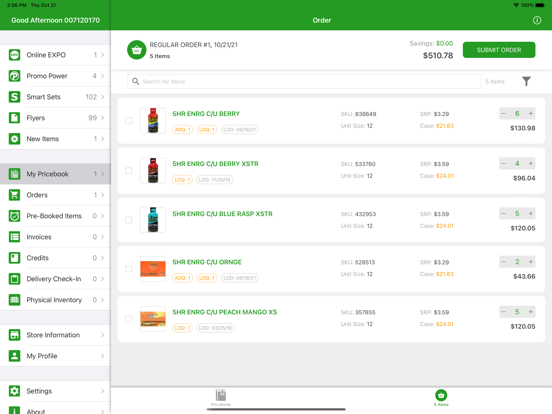Open the Online EXPO icon
The width and height of the screenshot is (552, 414).
click(x=14, y=55)
